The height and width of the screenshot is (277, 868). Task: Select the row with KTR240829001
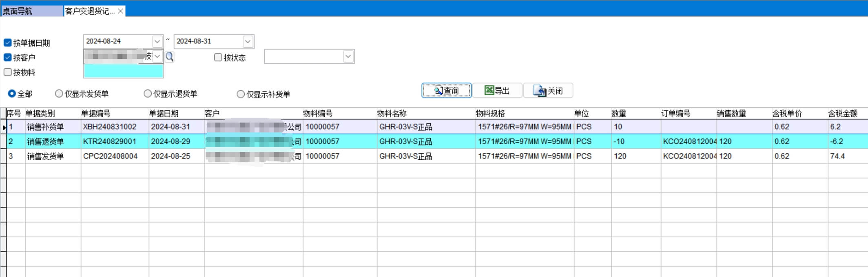(x=110, y=142)
